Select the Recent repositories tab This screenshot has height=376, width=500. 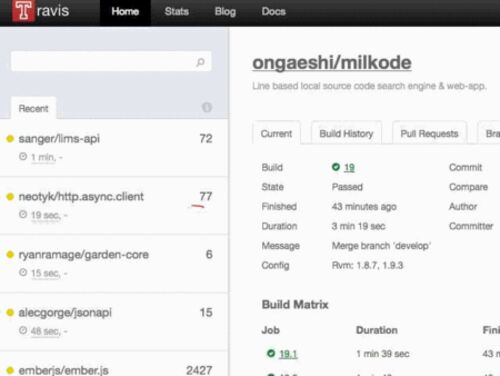(33, 108)
